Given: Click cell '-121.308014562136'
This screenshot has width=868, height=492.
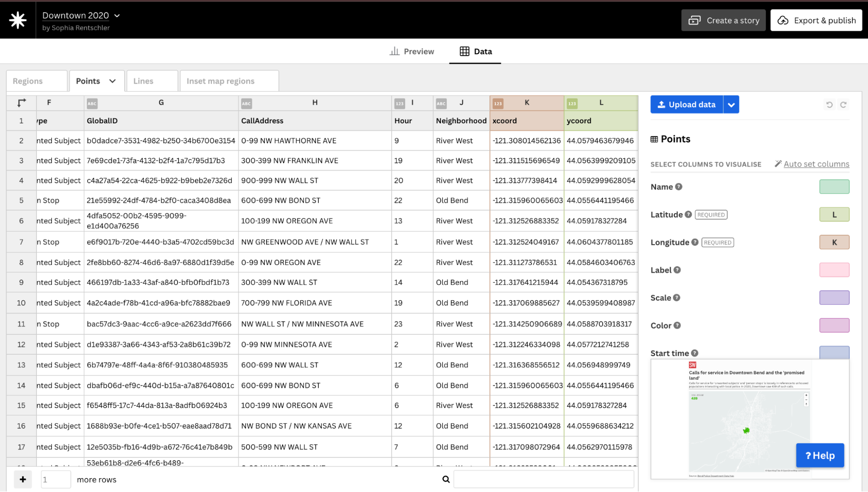Looking at the screenshot, I should click(527, 141).
